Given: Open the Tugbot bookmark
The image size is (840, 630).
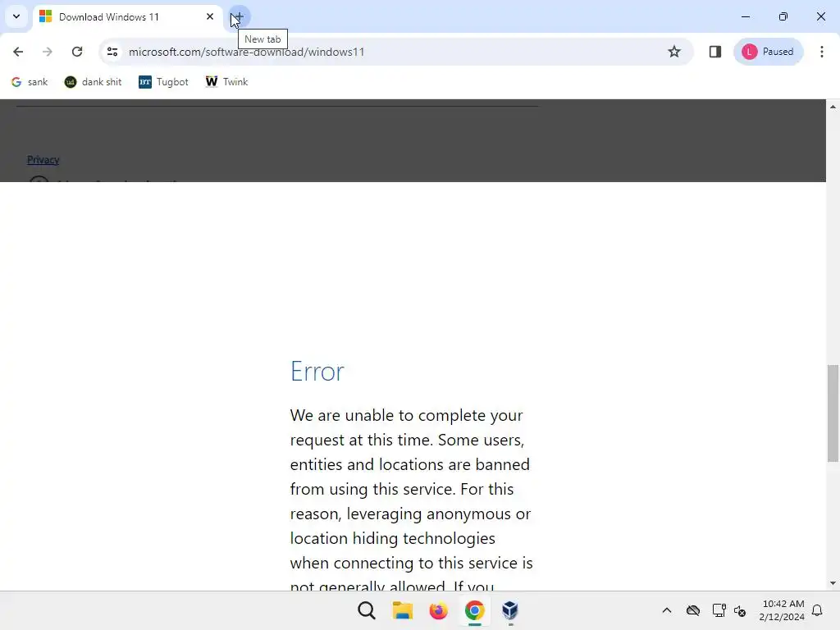Looking at the screenshot, I should [x=163, y=82].
